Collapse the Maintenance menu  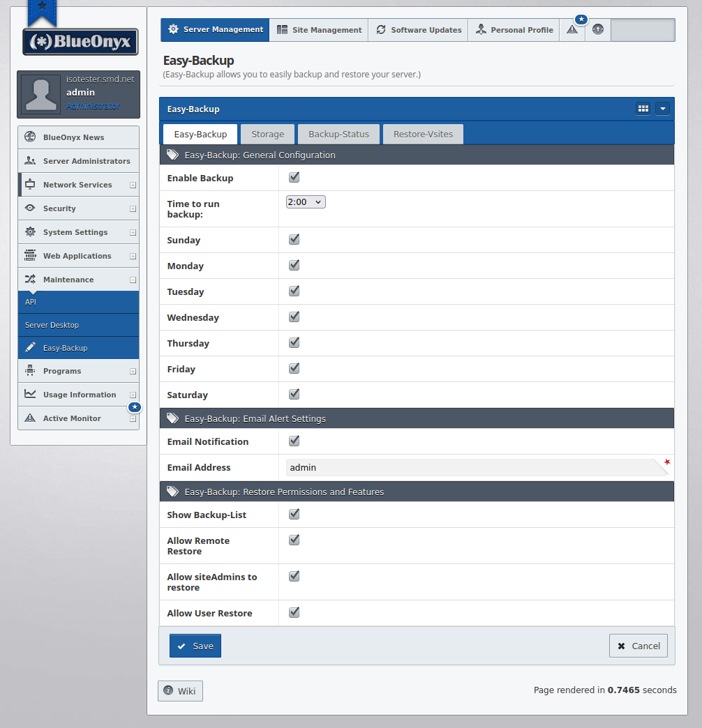pos(133,280)
